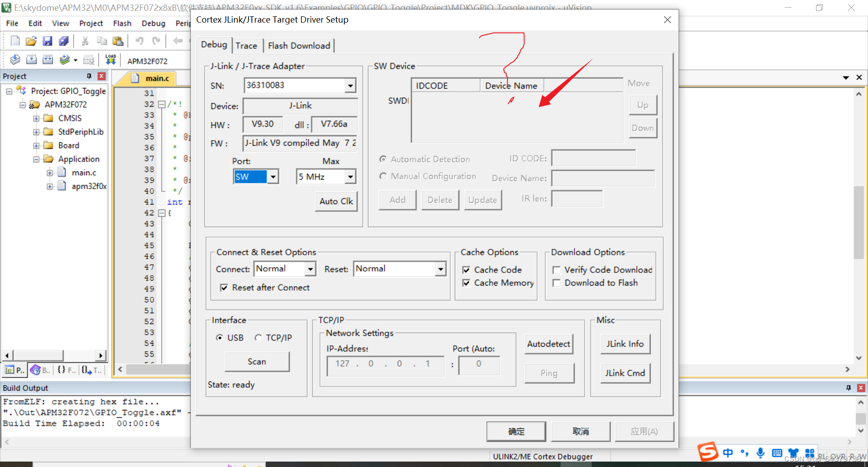The image size is (868, 467).
Task: Enable Verify Code Download checkbox
Action: point(557,270)
